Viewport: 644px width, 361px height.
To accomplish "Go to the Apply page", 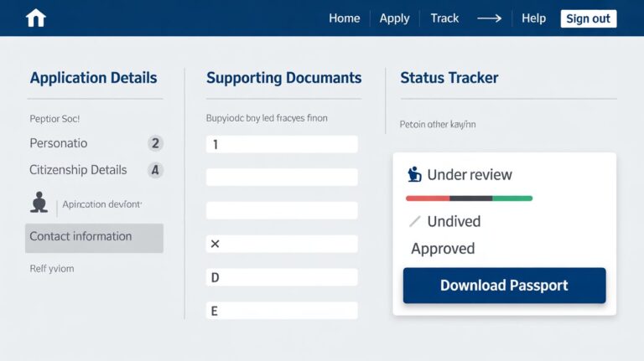I will click(x=394, y=18).
